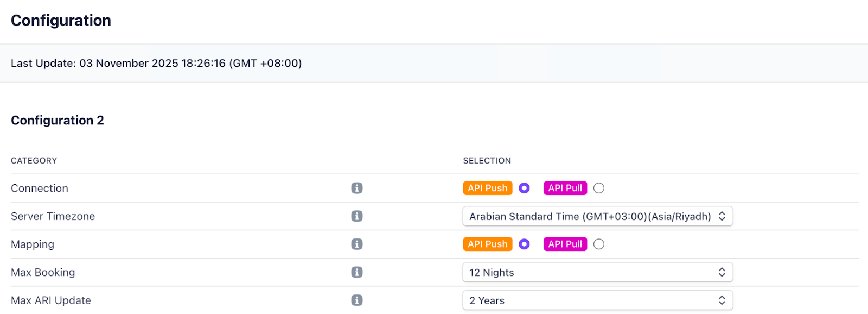Select the API Push radio button for Mapping
This screenshot has height=314, width=868.
pos(524,244)
